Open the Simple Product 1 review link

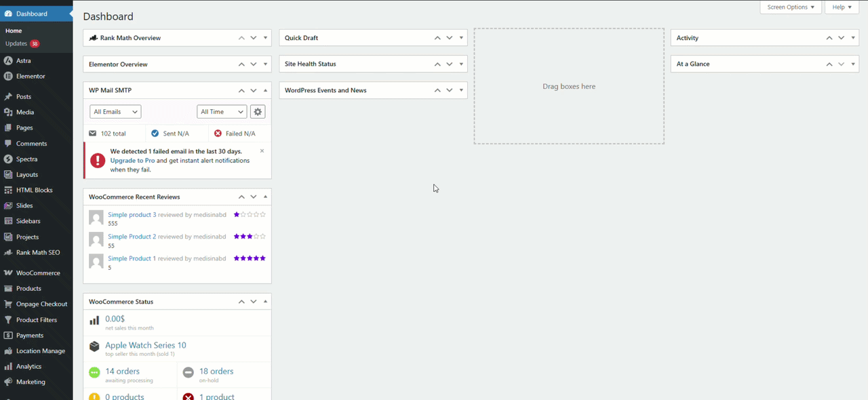click(x=132, y=258)
